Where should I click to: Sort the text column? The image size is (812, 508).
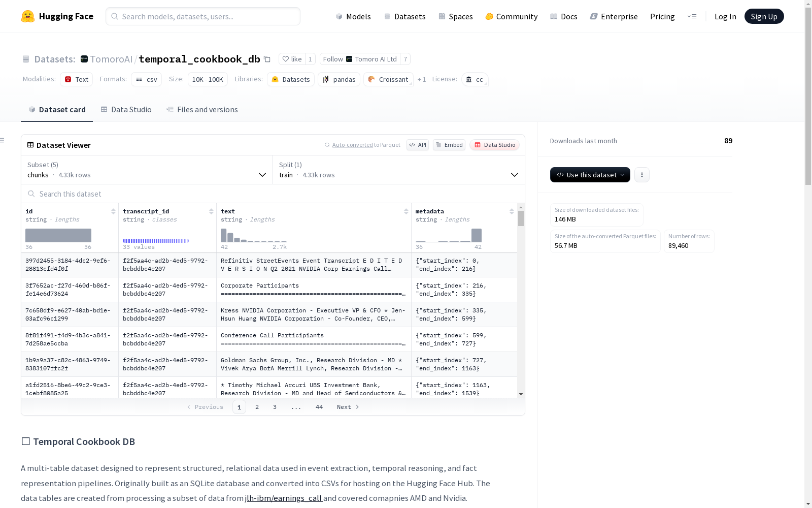click(406, 211)
